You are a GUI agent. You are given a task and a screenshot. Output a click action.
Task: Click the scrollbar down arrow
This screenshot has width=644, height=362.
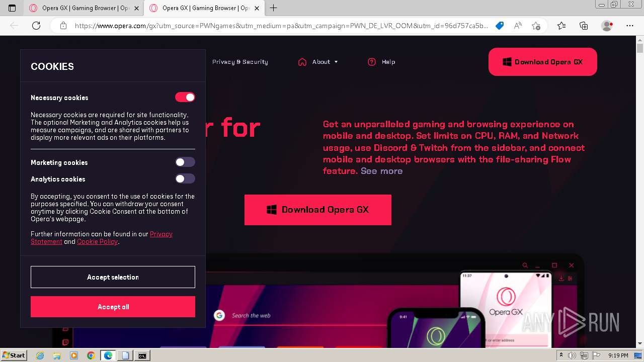point(640,344)
